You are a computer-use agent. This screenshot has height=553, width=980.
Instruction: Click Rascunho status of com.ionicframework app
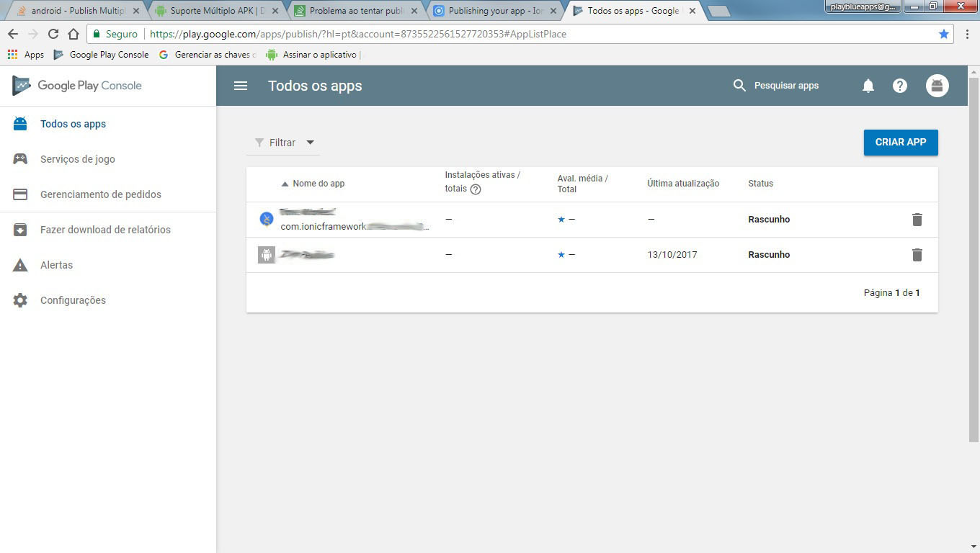(769, 220)
